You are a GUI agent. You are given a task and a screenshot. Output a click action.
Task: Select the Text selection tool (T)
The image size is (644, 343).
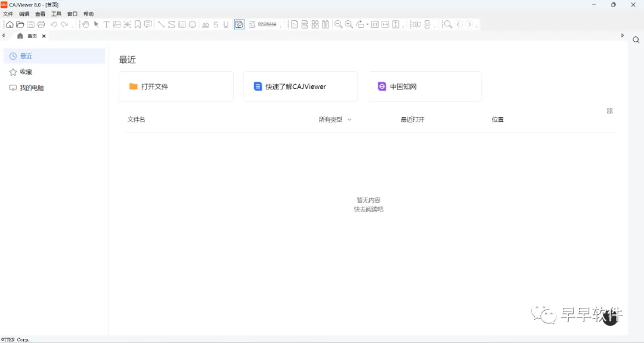pos(106,24)
